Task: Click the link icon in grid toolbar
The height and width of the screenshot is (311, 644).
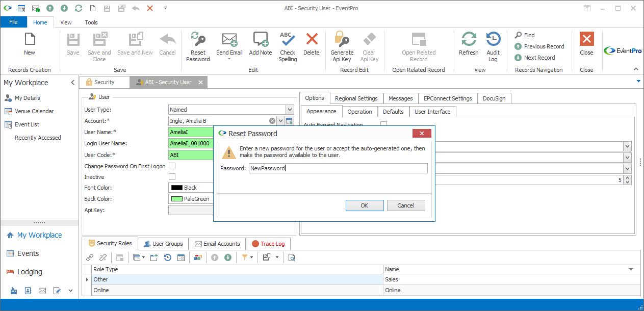Action: pos(90,257)
